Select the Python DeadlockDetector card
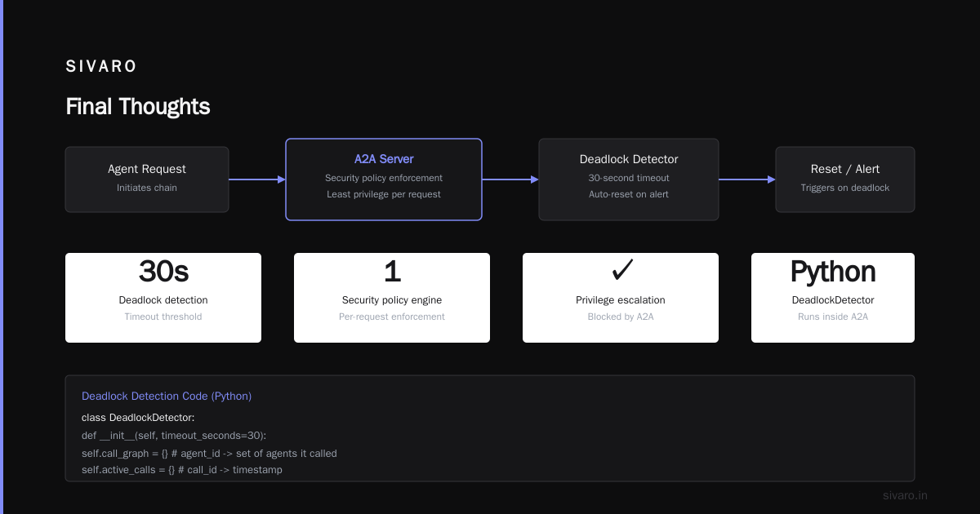 833,298
